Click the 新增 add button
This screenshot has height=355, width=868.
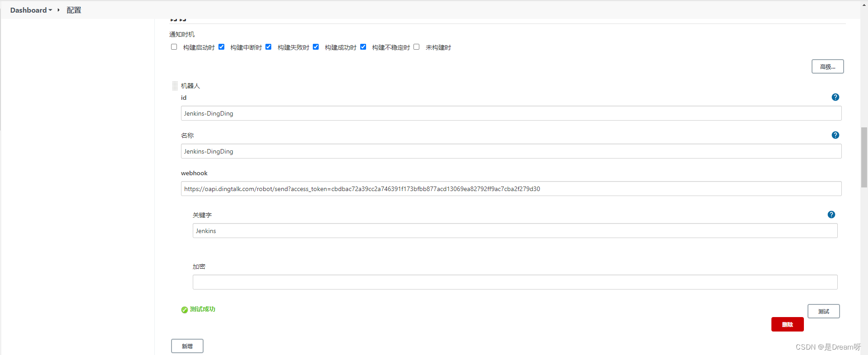[187, 346]
